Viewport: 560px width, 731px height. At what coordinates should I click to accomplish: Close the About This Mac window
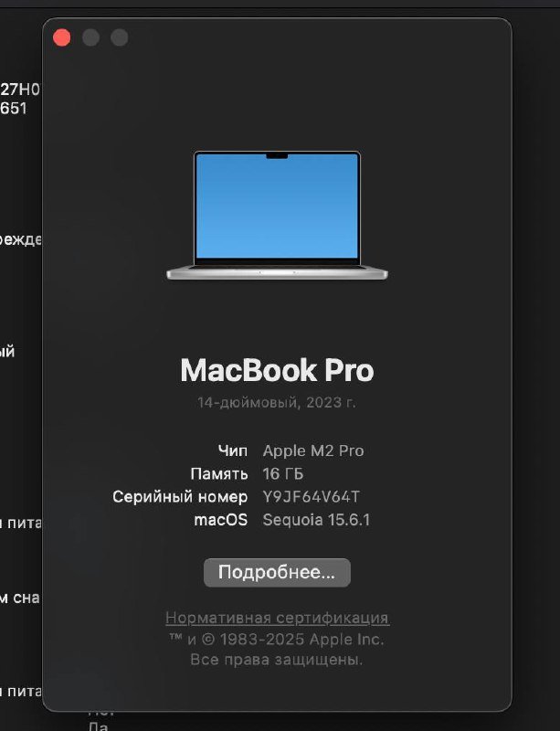click(62, 37)
